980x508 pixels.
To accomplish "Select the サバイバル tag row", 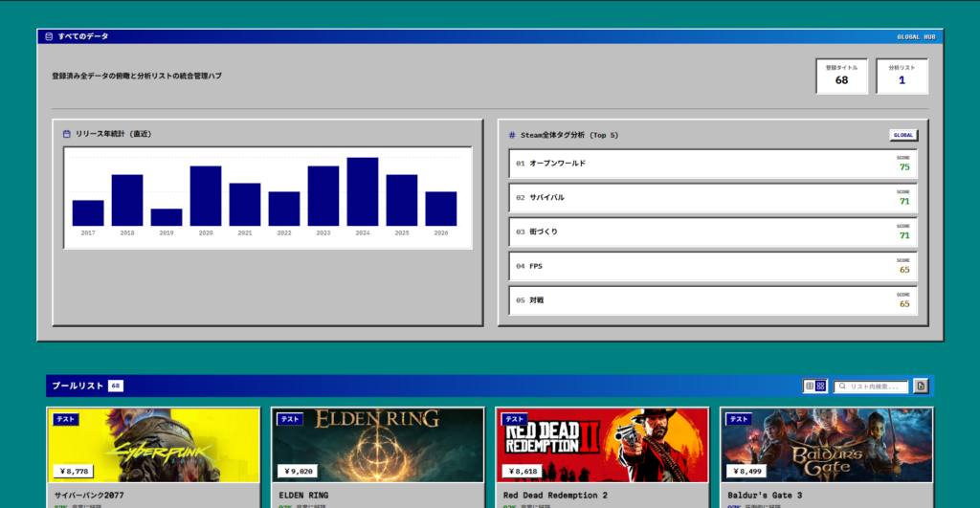I will (x=712, y=198).
